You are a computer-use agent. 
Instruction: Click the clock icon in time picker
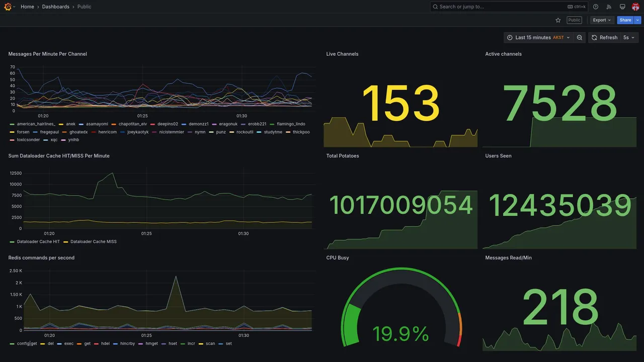(510, 38)
